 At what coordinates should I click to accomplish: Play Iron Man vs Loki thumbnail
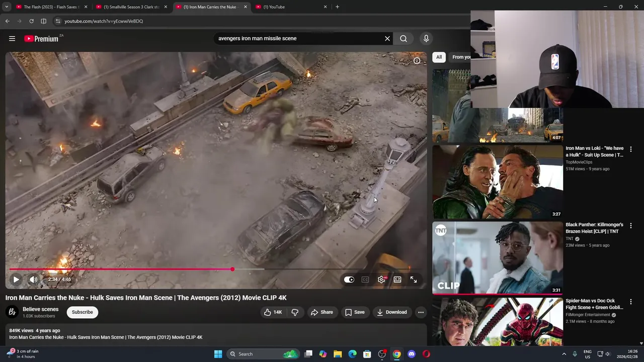(x=498, y=182)
